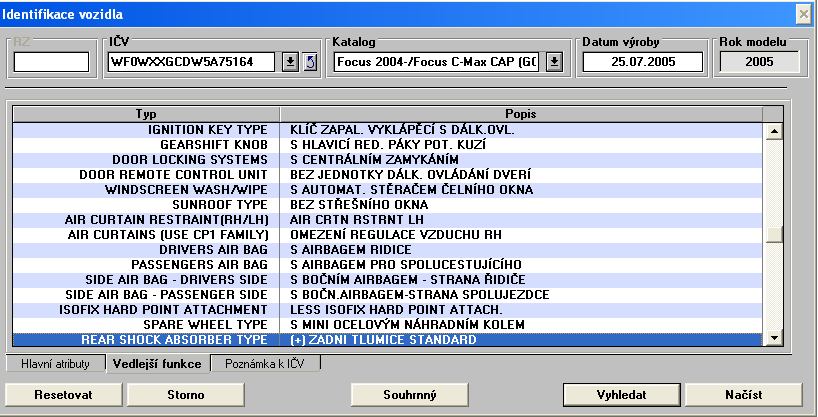Select the Vedlejší funkce tab

pyautogui.click(x=158, y=364)
